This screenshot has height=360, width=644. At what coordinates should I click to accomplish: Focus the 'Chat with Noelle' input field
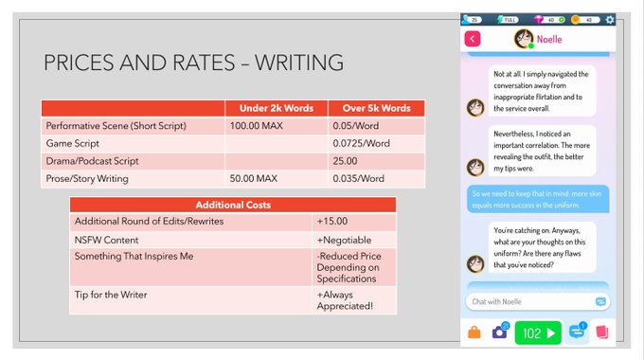[538, 301]
